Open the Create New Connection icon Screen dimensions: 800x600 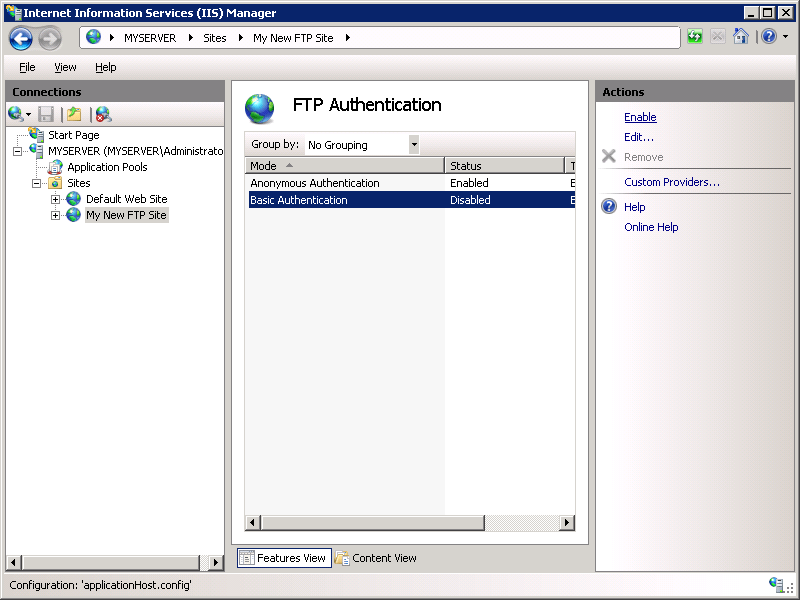click(16, 113)
